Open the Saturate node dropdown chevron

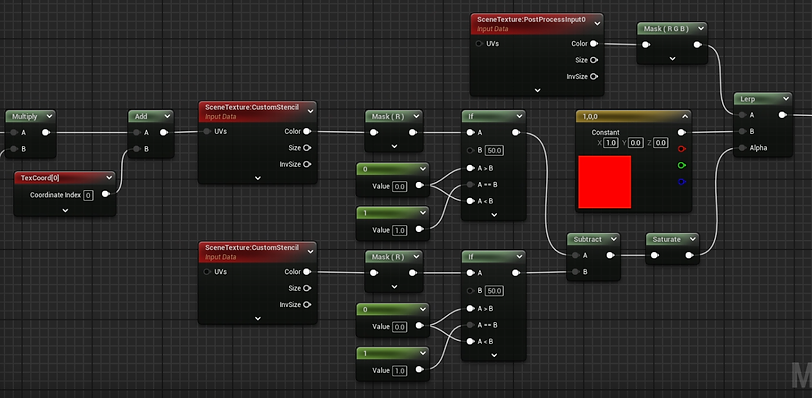(692, 239)
